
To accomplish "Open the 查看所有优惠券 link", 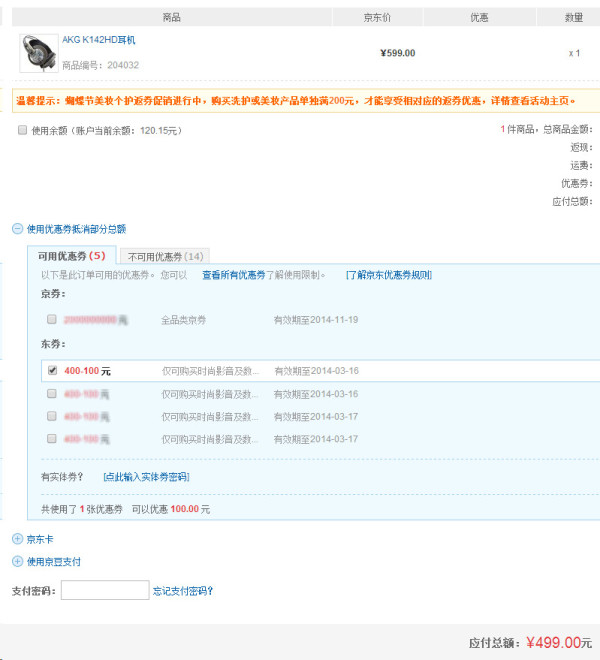I will coord(234,275).
